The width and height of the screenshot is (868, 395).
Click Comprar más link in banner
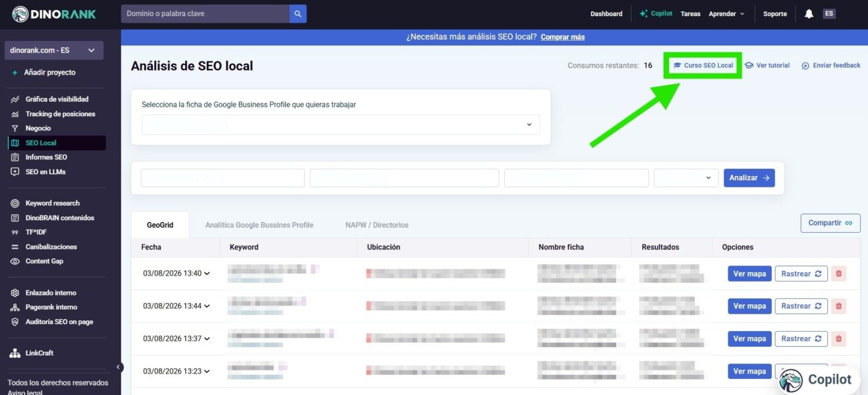point(562,37)
